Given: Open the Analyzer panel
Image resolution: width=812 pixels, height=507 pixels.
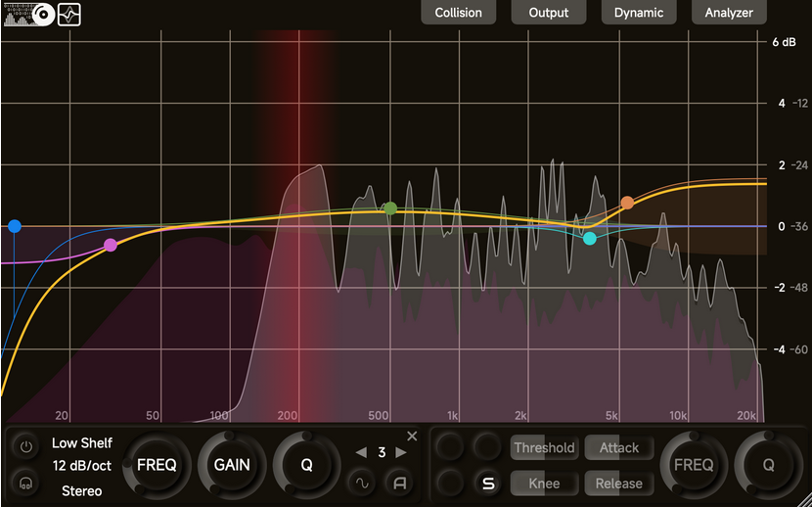Looking at the screenshot, I should [x=729, y=13].
